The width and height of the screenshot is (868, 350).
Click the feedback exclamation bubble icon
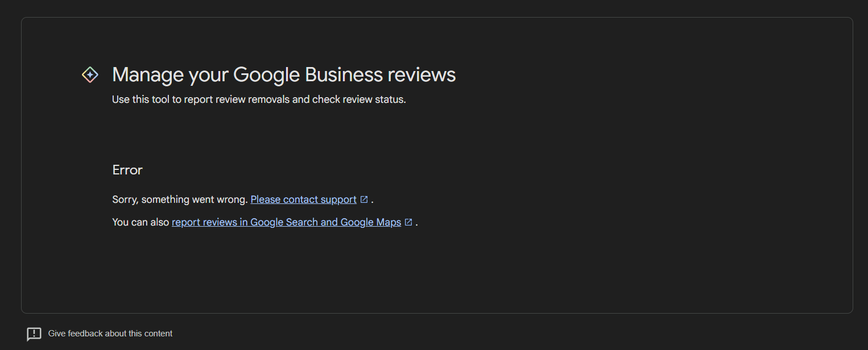(x=34, y=334)
